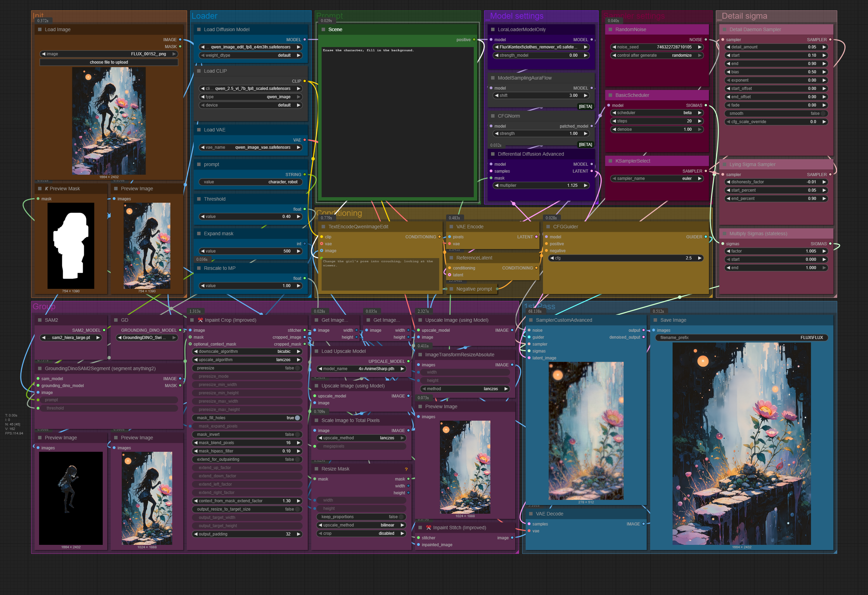Adjust the denoise slider in BasicScheduler
This screenshot has width=868, height=595.
(657, 130)
